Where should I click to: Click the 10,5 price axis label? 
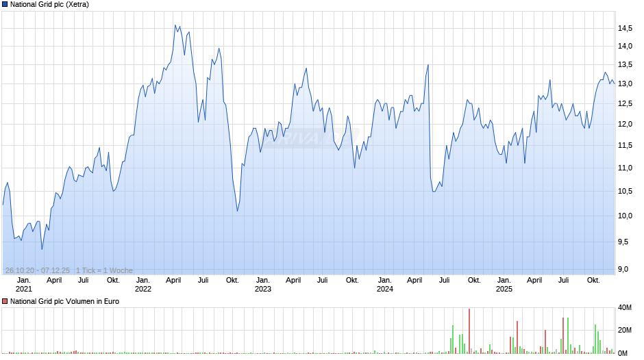625,191
